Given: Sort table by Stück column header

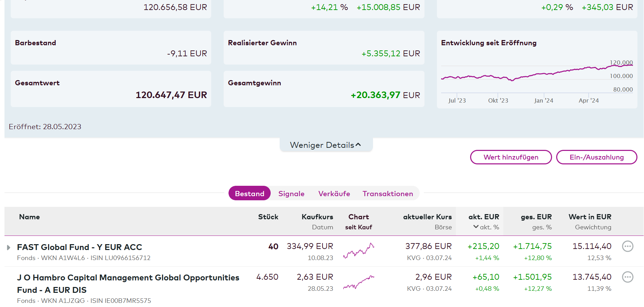Looking at the screenshot, I should tap(268, 217).
